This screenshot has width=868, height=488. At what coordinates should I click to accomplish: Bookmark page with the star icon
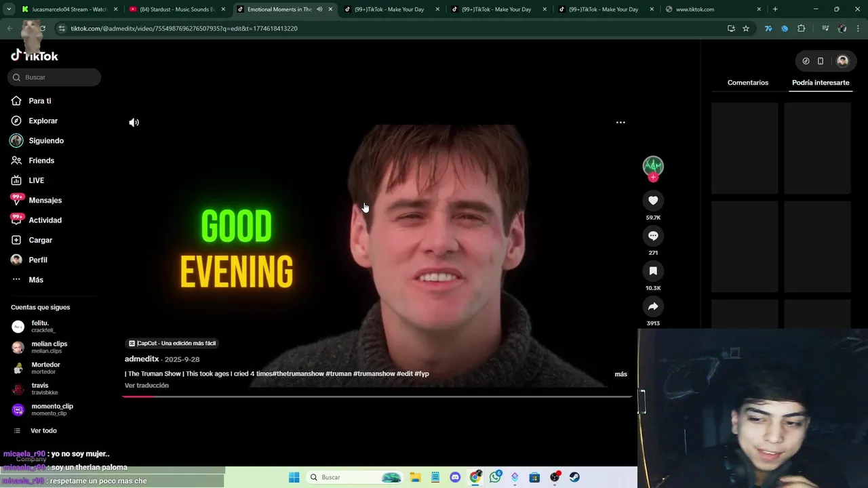(746, 28)
